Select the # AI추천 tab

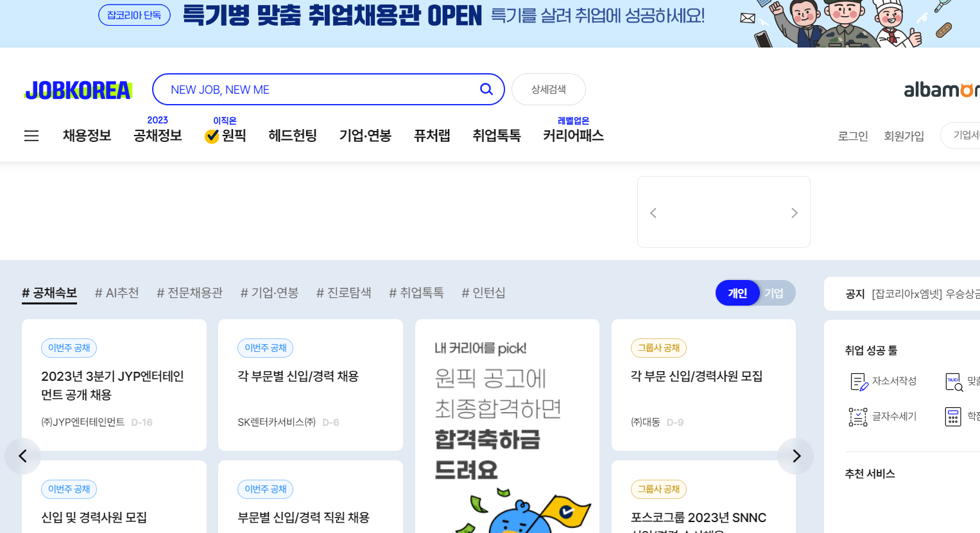pyautogui.click(x=117, y=293)
